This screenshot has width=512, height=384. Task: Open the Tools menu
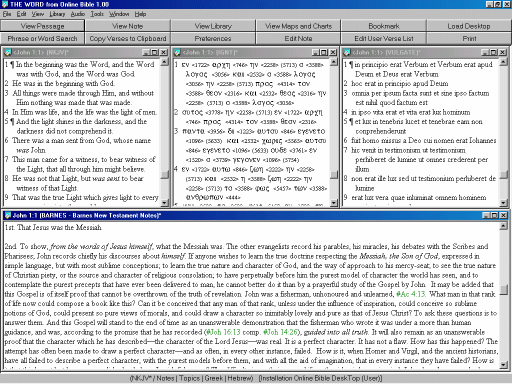point(97,14)
